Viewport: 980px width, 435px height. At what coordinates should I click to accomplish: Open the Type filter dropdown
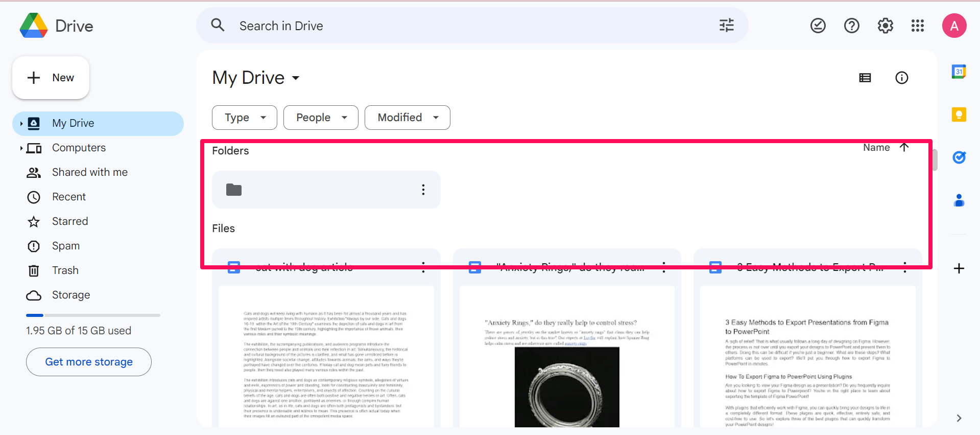[x=245, y=118]
